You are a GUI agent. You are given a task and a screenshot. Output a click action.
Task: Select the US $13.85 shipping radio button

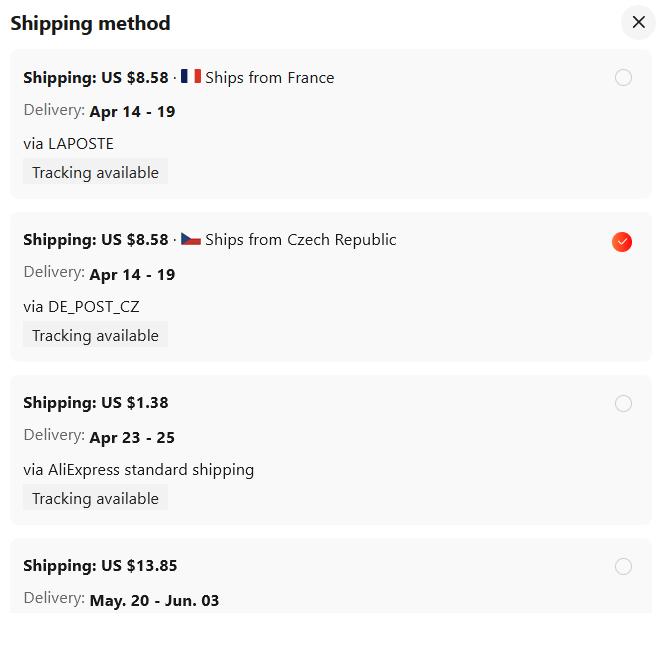(x=623, y=566)
